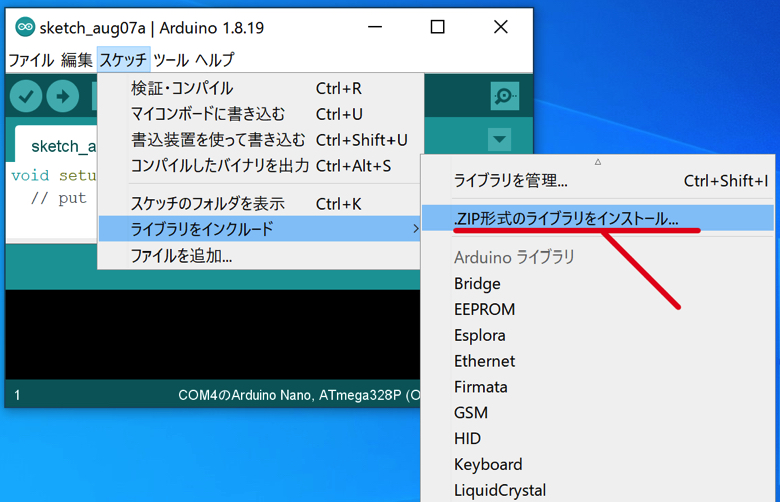Screen dimensions: 780x502
Task: Click the COM4のArduino Nano status text
Action: (299, 395)
